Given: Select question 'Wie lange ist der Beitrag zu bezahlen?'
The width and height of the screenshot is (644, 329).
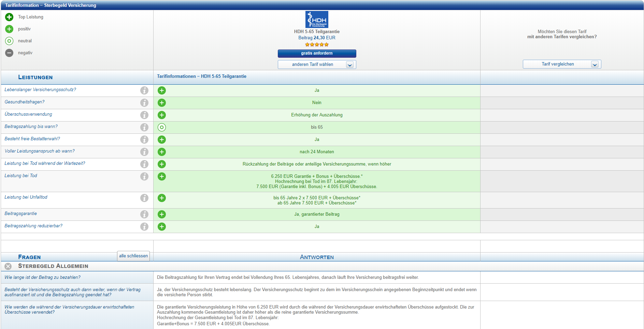Looking at the screenshot, I should click(42, 277).
